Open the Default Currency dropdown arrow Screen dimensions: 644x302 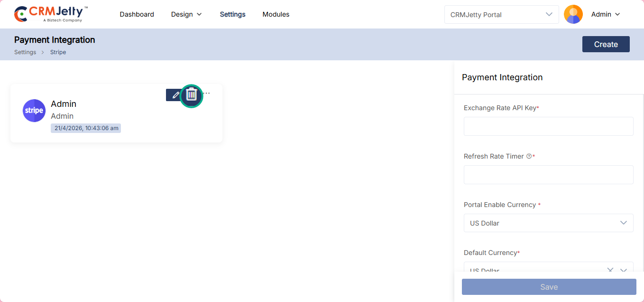pyautogui.click(x=624, y=270)
